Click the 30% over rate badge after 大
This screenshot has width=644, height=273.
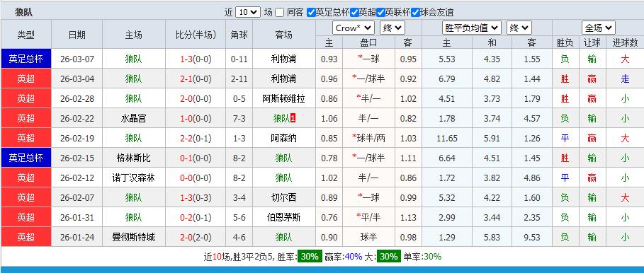coord(388,257)
